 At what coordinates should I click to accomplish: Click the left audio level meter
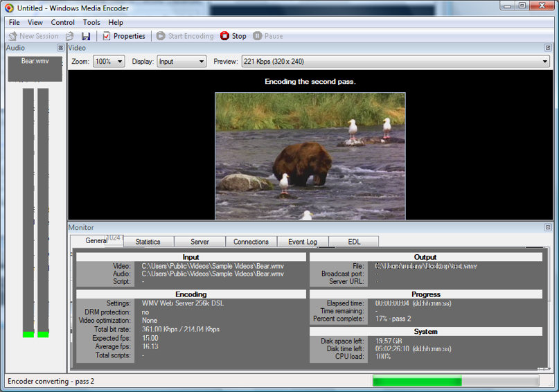tap(28, 213)
